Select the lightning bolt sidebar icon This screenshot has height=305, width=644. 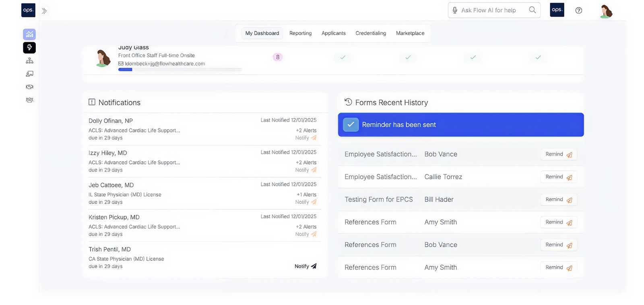coord(29,48)
